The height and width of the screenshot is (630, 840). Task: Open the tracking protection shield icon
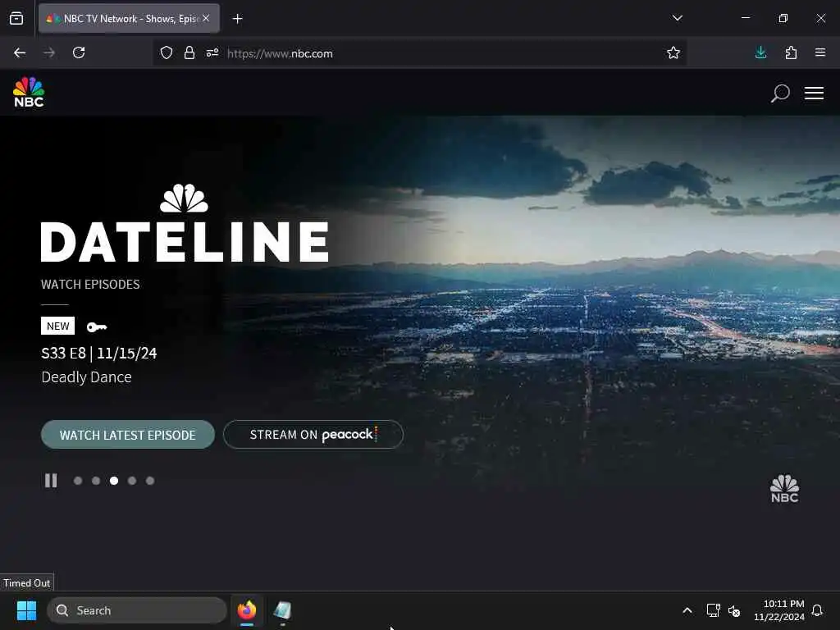click(167, 53)
